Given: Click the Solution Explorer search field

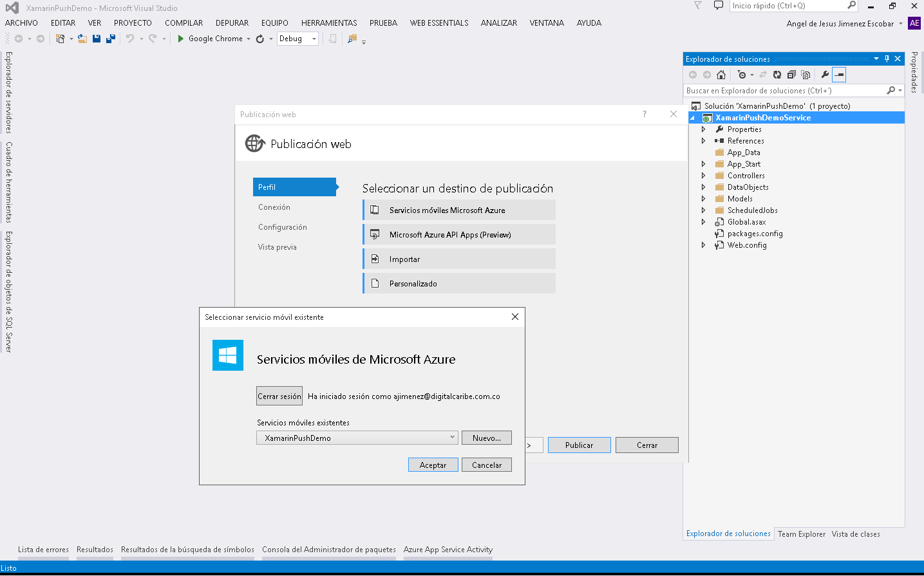Looking at the screenshot, I should [784, 91].
